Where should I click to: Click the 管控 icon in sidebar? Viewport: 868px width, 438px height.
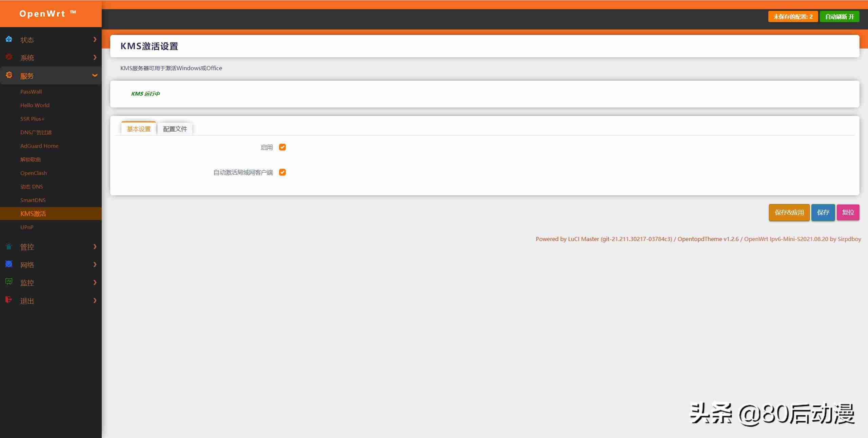point(9,246)
